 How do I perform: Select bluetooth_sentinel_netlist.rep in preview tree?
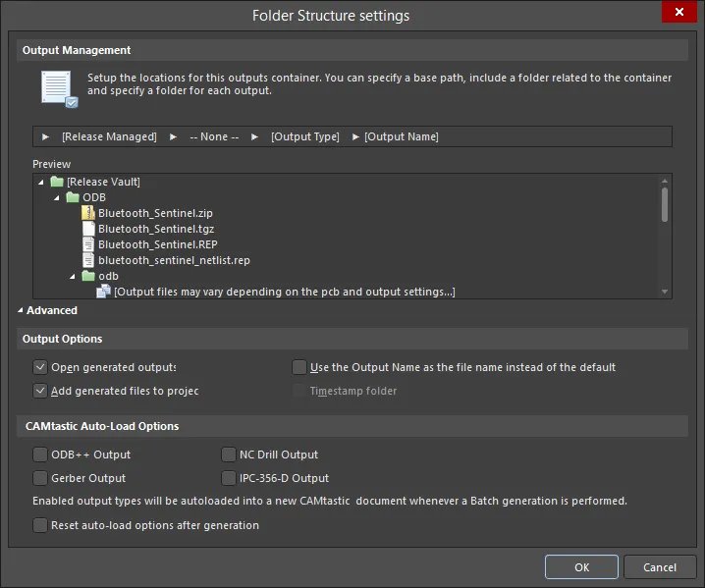click(174, 260)
